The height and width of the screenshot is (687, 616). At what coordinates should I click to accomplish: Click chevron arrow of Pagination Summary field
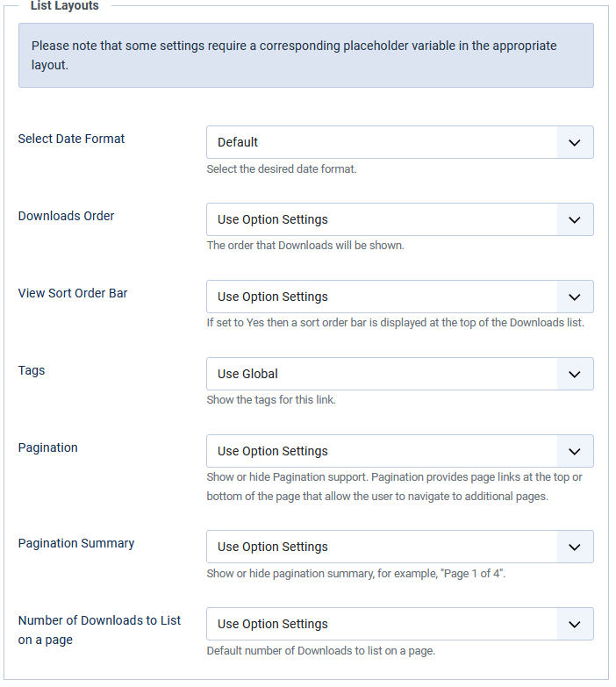tap(575, 547)
